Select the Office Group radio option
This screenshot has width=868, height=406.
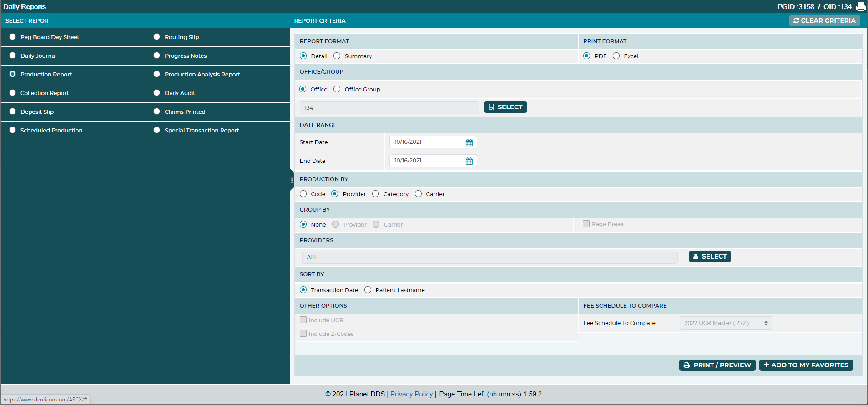(x=337, y=89)
